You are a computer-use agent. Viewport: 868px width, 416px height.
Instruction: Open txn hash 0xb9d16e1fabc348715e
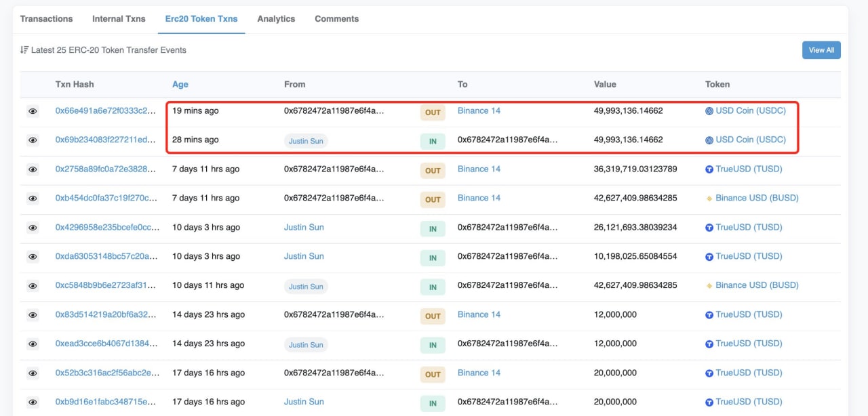point(106,402)
